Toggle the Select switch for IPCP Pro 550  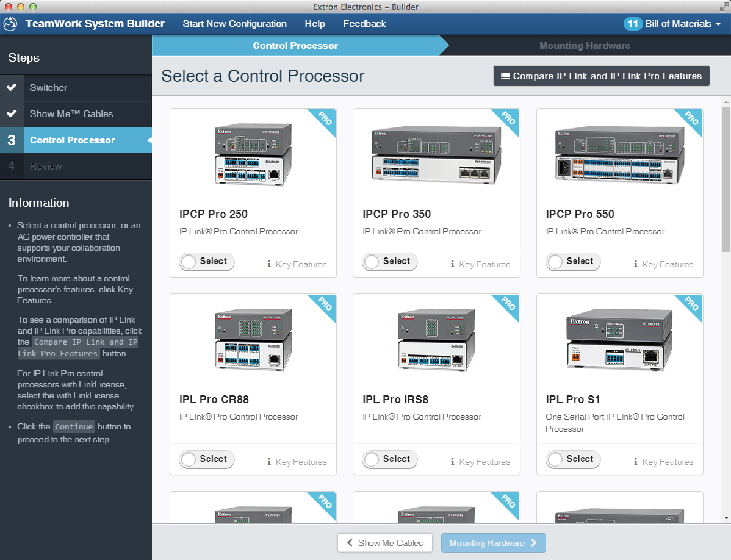573,261
